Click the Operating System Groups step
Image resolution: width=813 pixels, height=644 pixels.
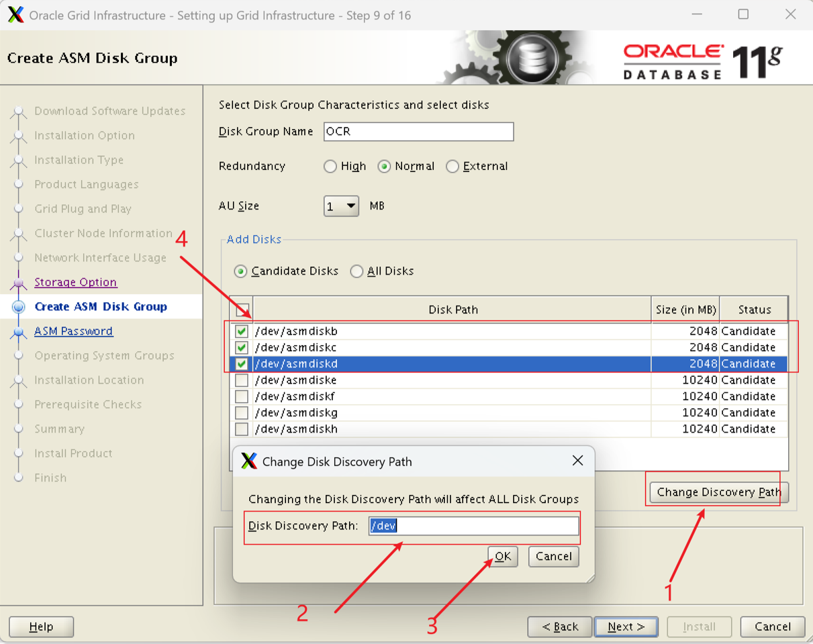click(x=104, y=355)
